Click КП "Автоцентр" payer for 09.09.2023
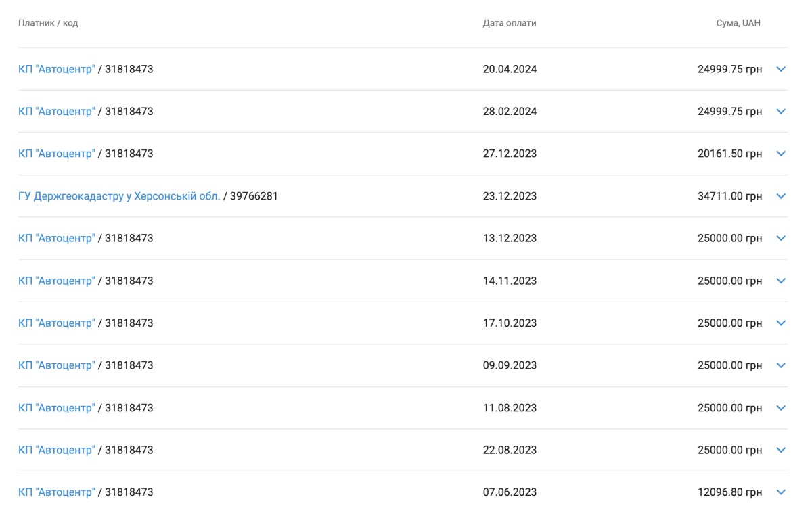 coord(56,365)
